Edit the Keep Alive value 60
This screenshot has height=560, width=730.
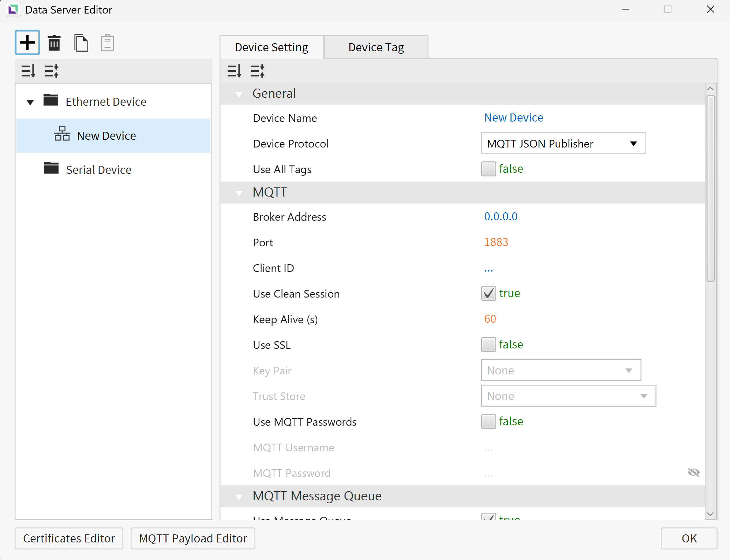[490, 319]
